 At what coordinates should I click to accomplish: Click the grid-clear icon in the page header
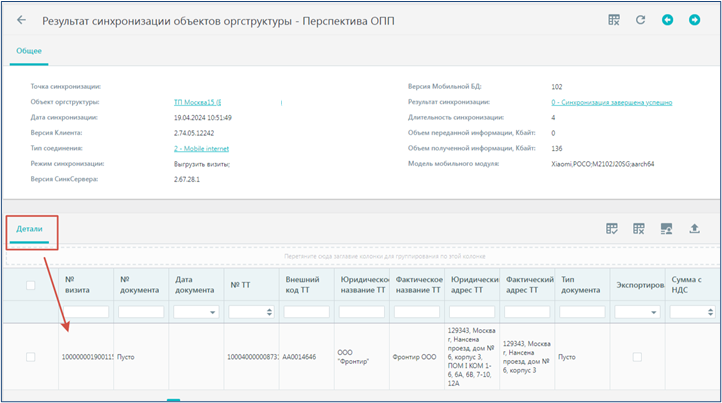(x=614, y=20)
